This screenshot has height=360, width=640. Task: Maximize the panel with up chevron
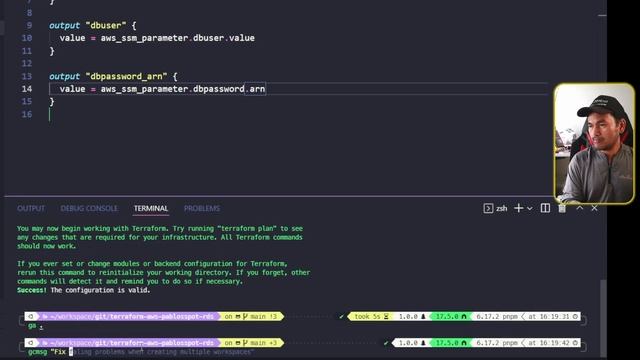[580, 208]
